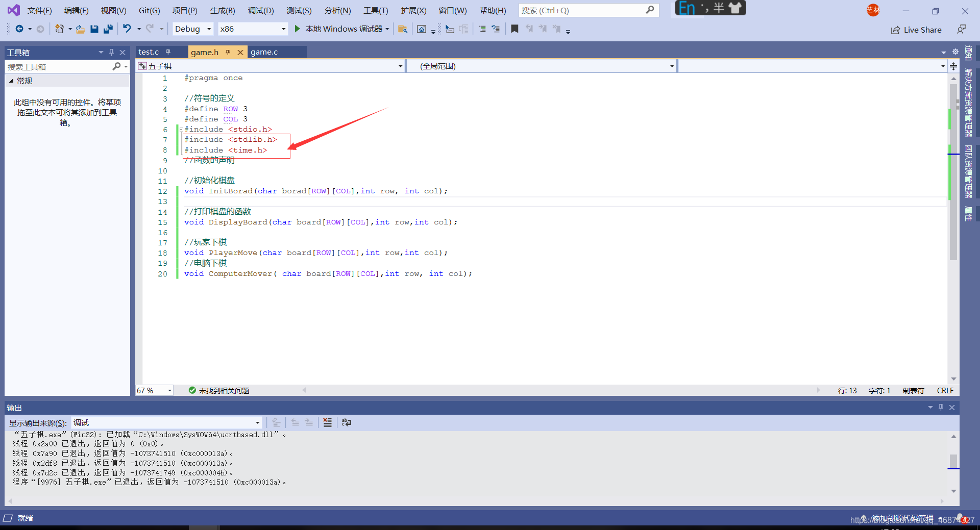Viewport: 980px width, 530px height.
Task: Open the x86 platform dropdown
Action: click(253, 29)
